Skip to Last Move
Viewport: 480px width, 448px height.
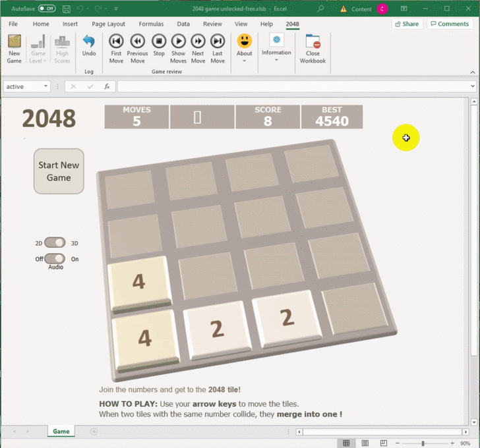218,41
